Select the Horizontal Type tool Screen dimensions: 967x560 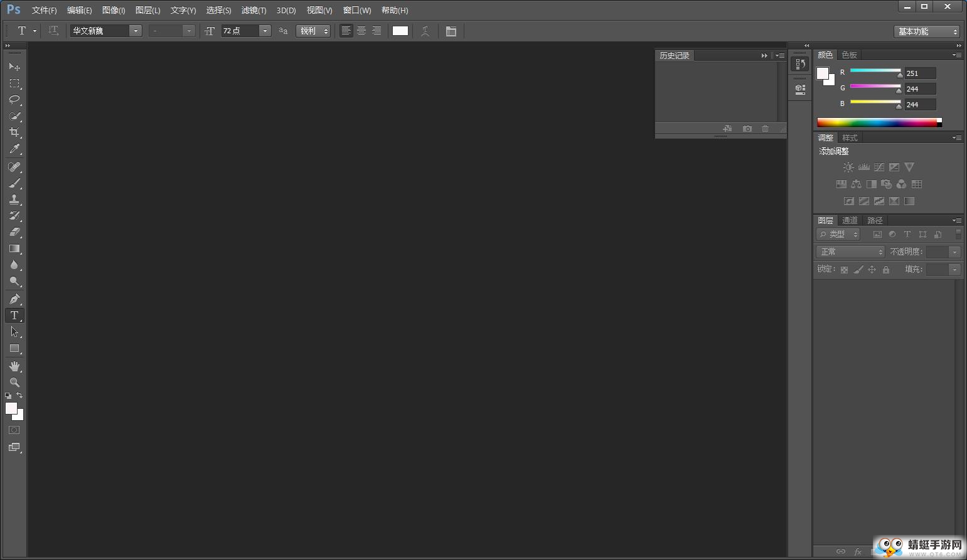(14, 315)
